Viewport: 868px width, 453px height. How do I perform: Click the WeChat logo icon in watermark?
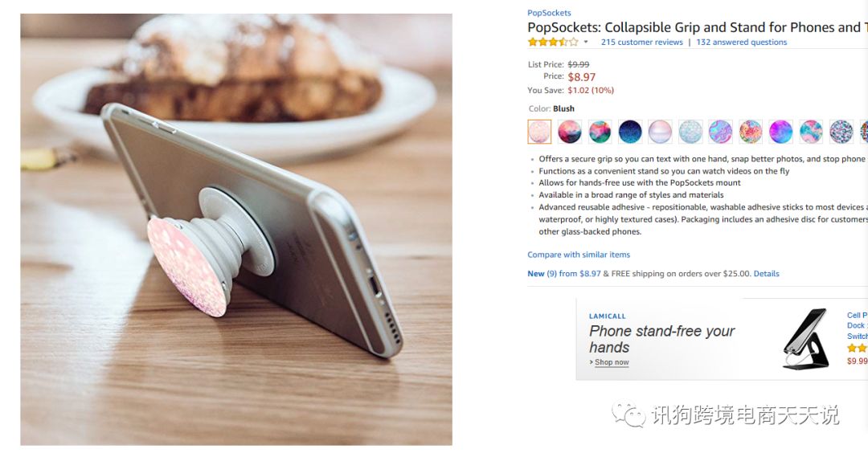point(628,414)
